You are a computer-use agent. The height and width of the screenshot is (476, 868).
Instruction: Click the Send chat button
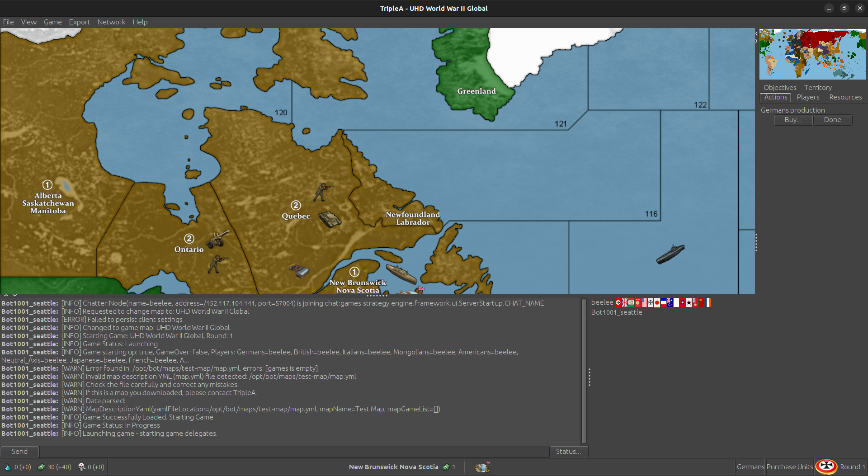(19, 452)
